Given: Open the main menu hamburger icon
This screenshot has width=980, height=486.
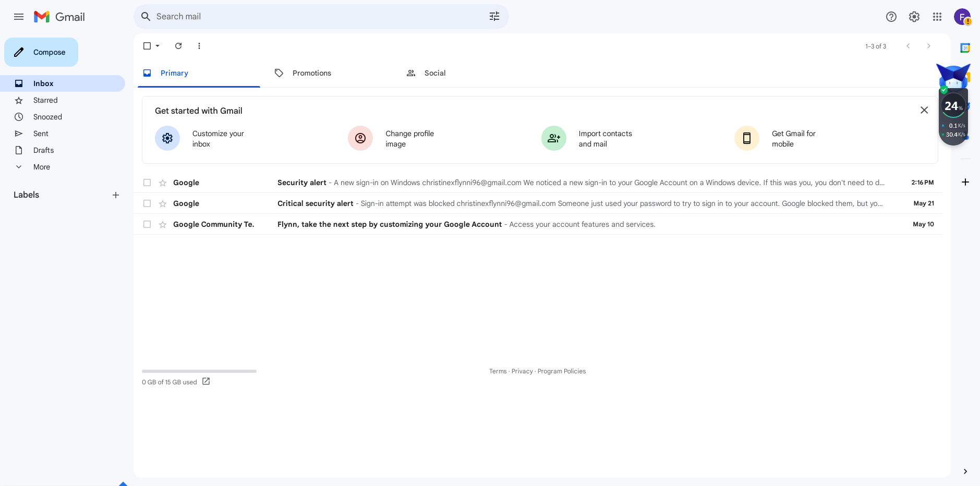Looking at the screenshot, I should click(19, 17).
